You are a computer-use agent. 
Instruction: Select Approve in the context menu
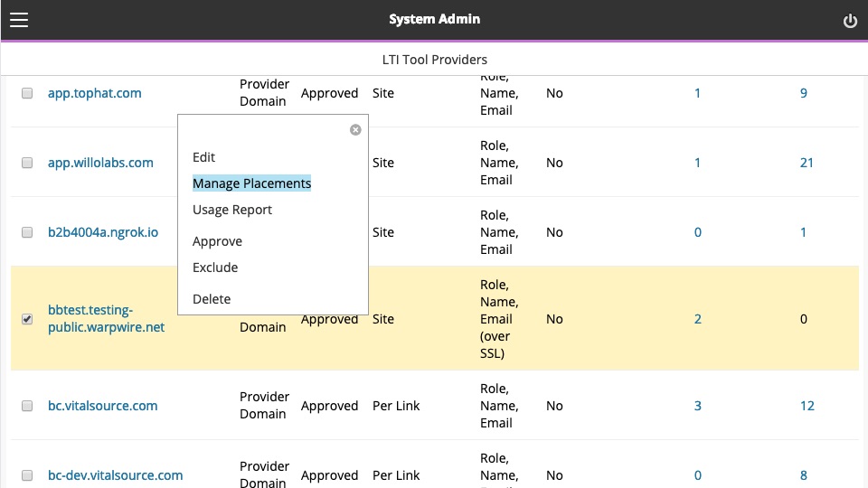(x=218, y=241)
